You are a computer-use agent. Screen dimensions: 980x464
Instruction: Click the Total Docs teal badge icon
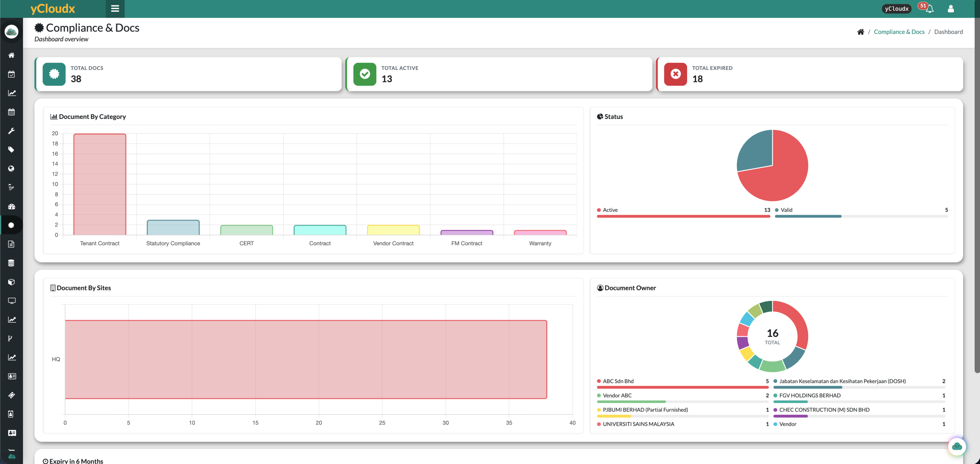point(54,74)
